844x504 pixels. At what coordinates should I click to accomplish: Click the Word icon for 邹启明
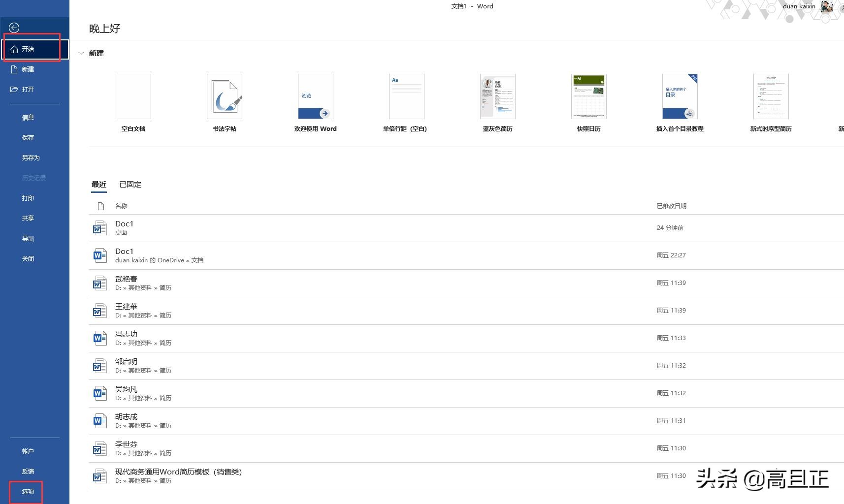[x=100, y=366]
